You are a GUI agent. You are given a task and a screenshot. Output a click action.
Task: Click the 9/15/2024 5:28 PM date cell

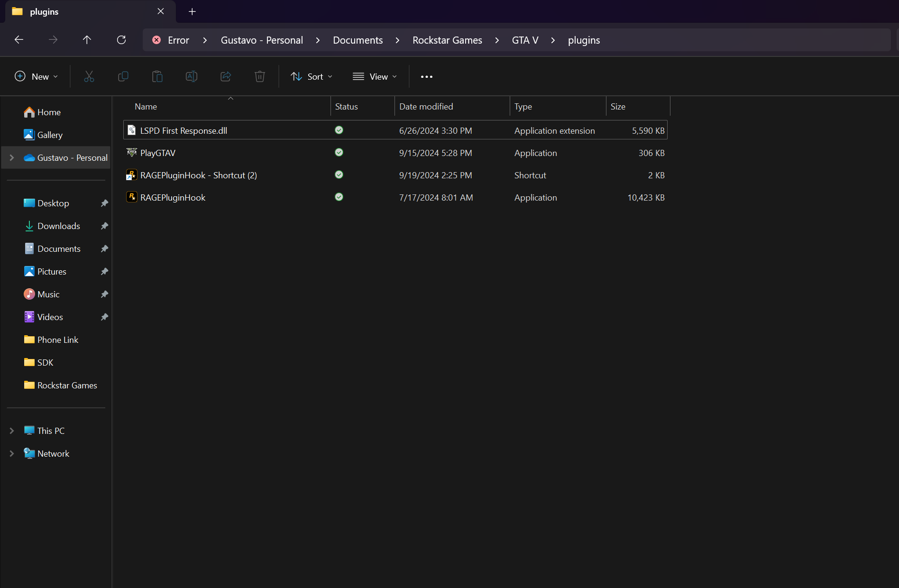[x=435, y=153]
